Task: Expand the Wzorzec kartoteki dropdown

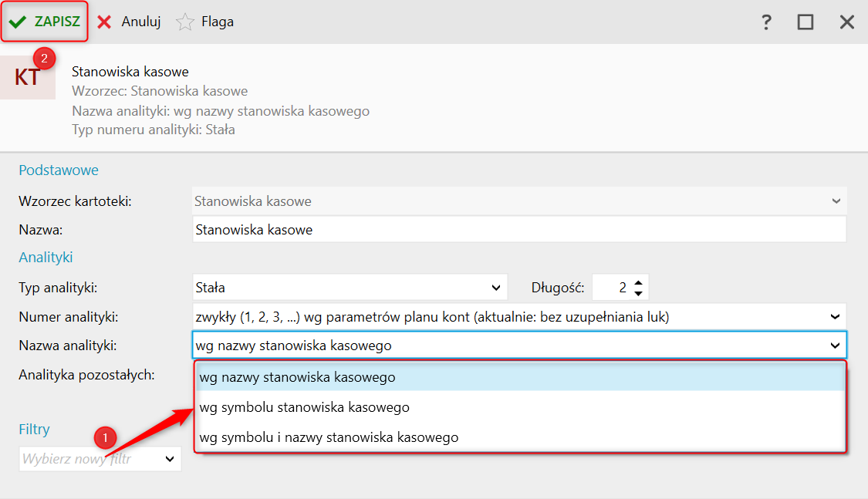Action: pyautogui.click(x=836, y=201)
